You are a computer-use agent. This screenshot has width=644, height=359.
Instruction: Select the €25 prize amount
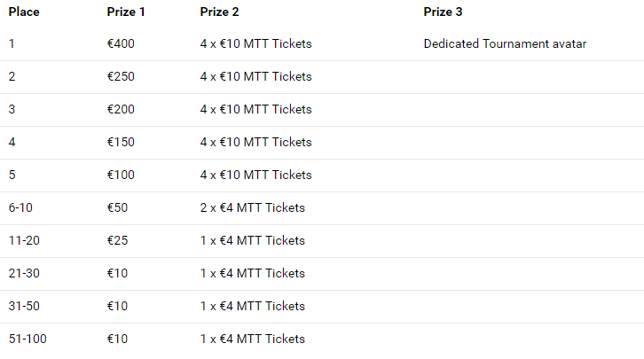pos(117,241)
